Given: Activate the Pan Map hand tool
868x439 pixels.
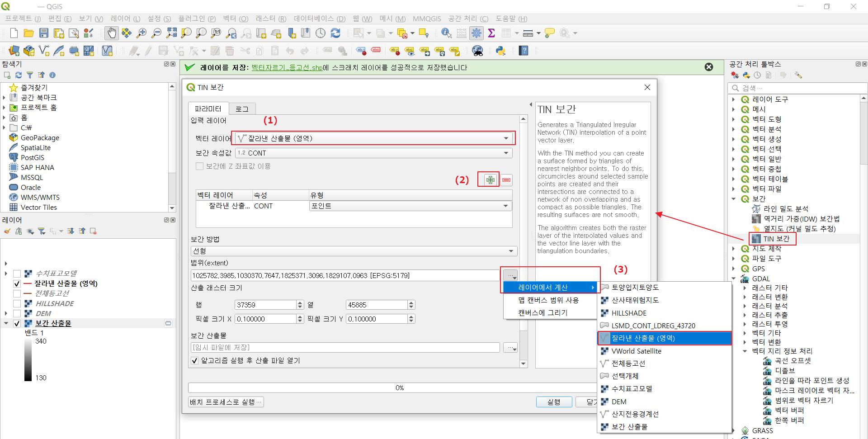Looking at the screenshot, I should pos(111,33).
